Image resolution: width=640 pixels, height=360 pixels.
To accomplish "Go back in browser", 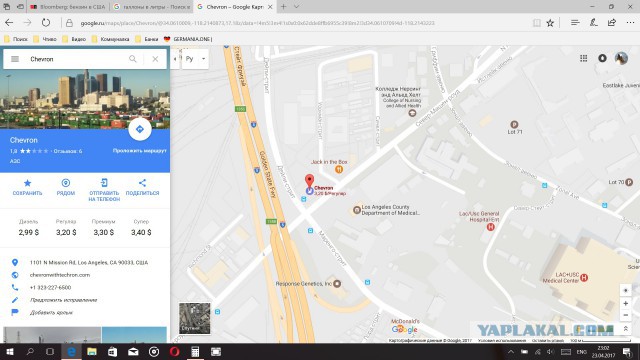I will (x=9, y=23).
